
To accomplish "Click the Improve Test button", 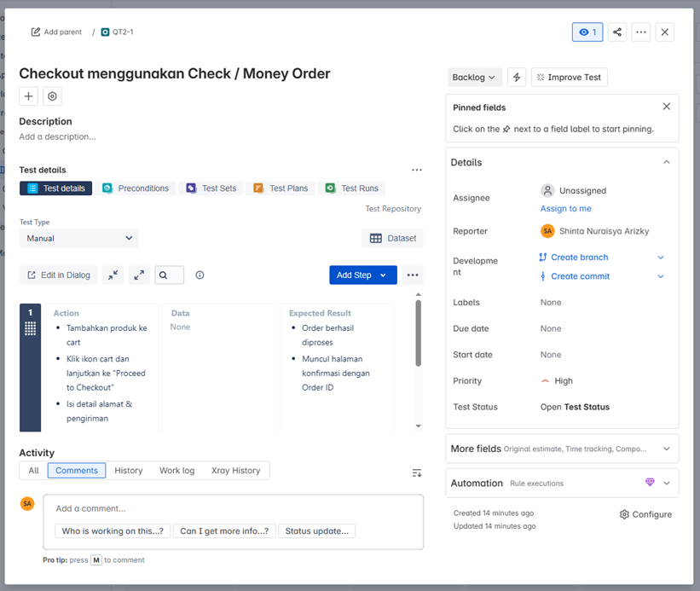I will 569,78.
